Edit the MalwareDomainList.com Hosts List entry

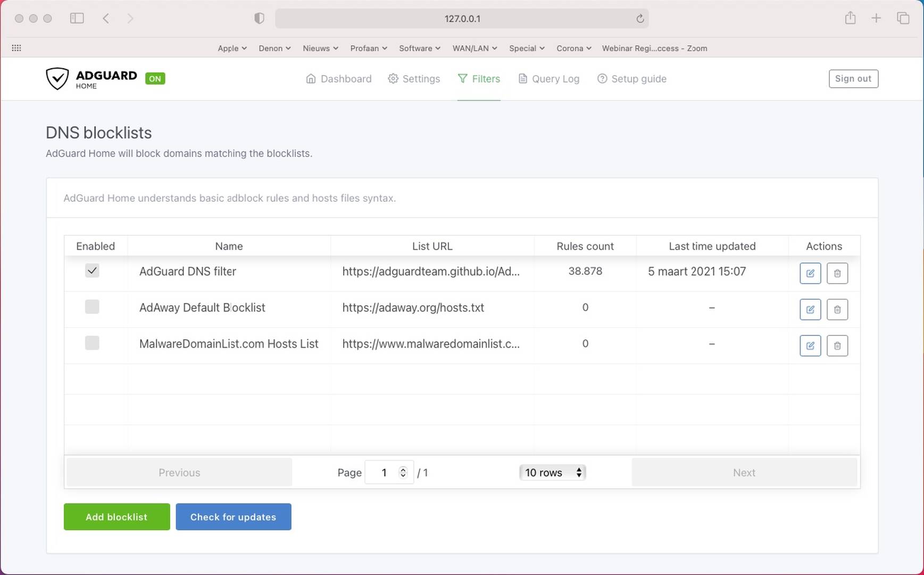pos(810,346)
